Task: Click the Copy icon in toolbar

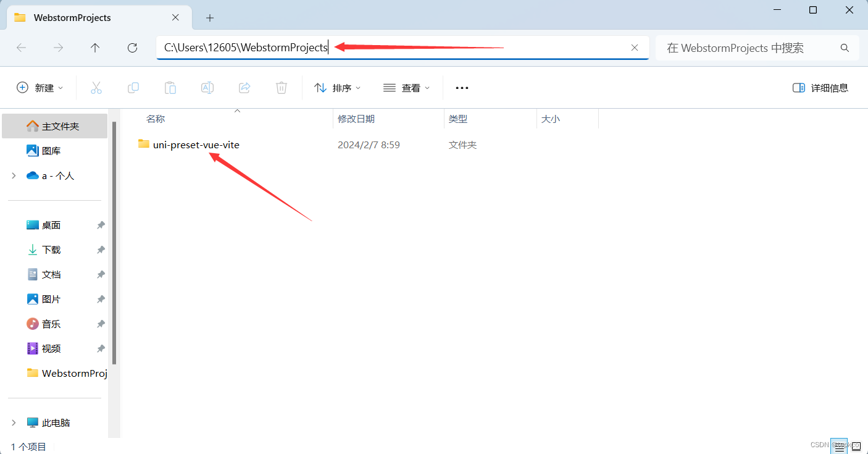Action: tap(133, 88)
